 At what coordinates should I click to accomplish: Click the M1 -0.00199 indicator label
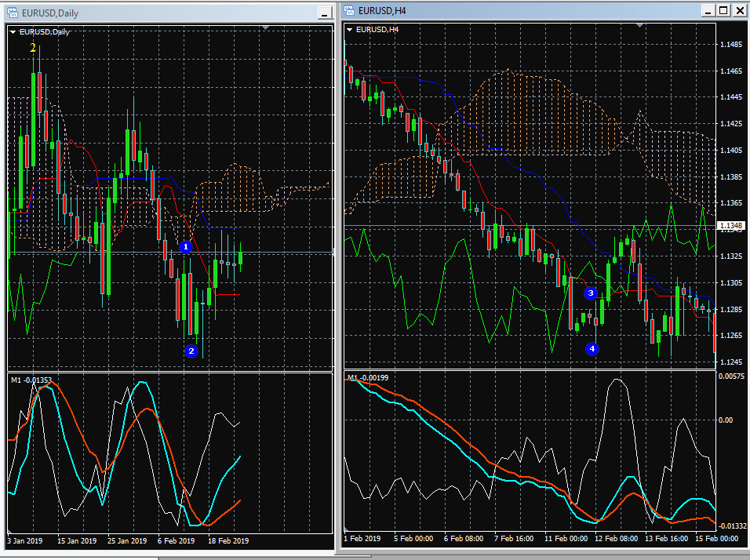coord(368,378)
